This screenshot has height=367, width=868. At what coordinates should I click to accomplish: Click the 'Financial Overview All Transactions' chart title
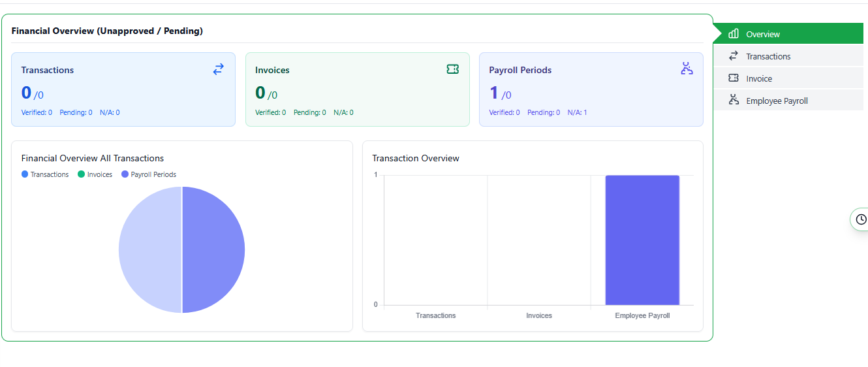pos(93,158)
